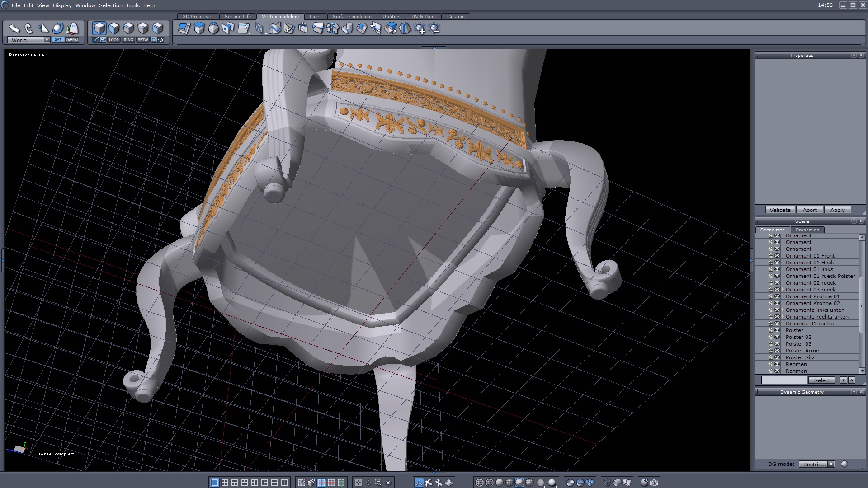Enable LOOP selection mode
This screenshot has height=488, width=868.
(113, 40)
